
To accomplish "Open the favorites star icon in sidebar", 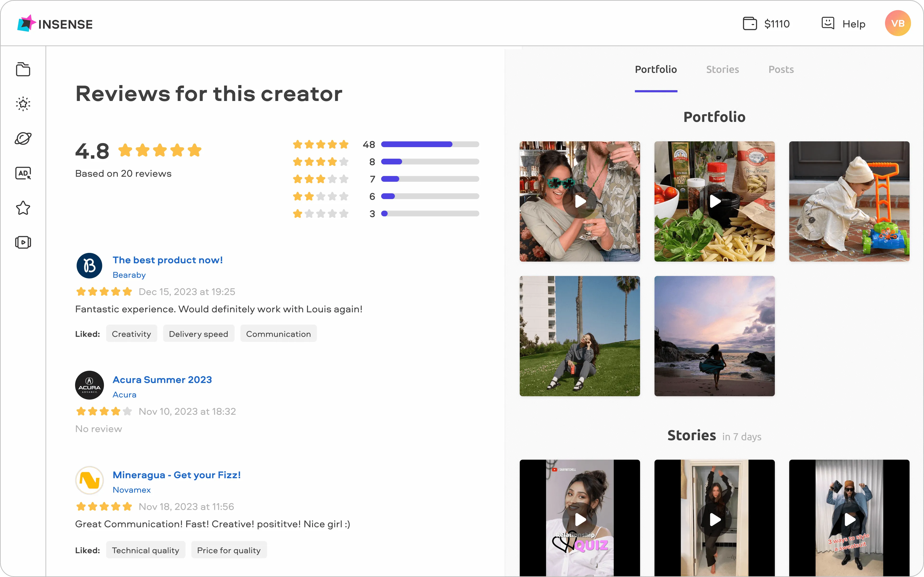I will pos(23,207).
